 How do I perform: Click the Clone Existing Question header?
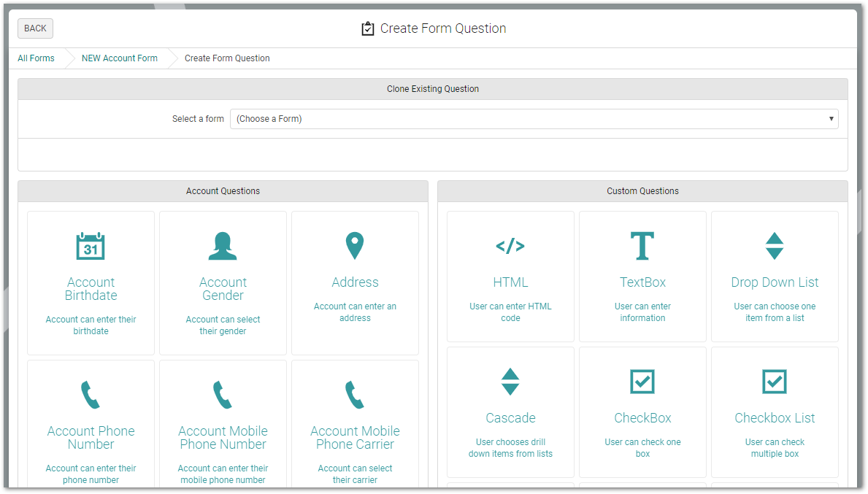[433, 89]
